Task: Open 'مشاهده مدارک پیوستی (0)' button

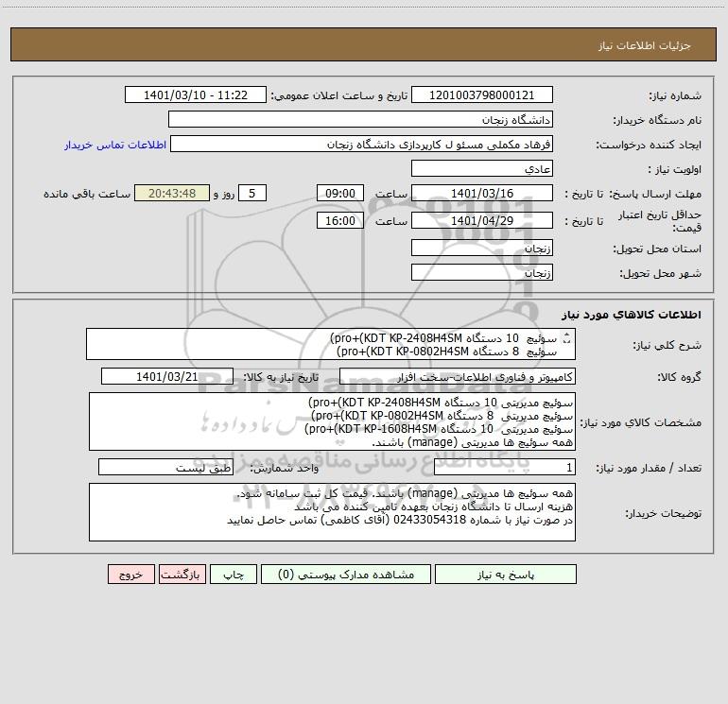Action: [346, 575]
